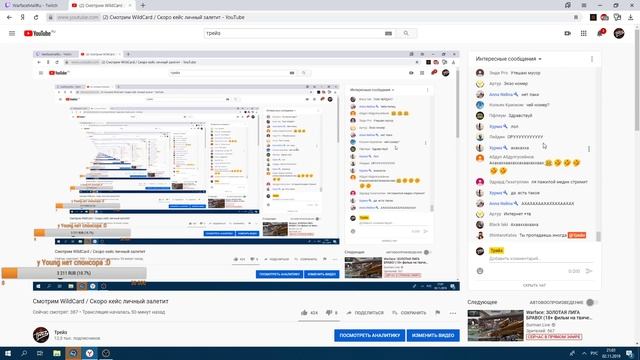
Task: Open the Treiks channel name link
Action: [60, 332]
